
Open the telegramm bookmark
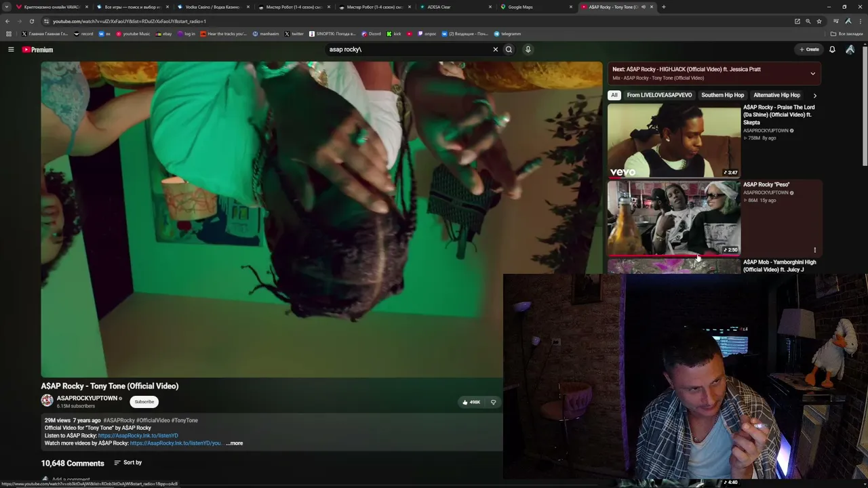pos(507,34)
